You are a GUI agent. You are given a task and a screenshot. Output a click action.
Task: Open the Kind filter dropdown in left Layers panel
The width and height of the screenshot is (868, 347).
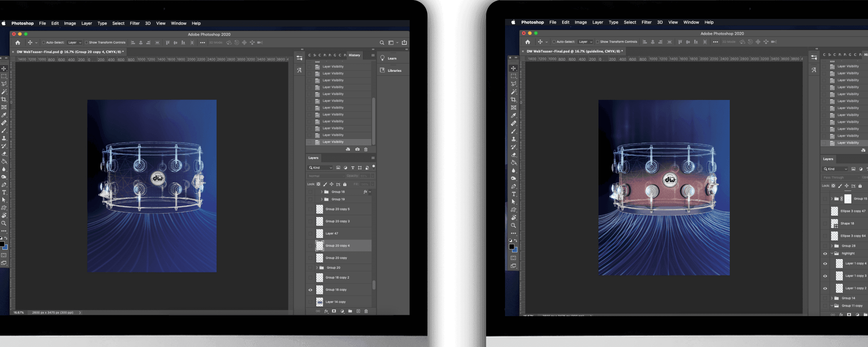320,168
